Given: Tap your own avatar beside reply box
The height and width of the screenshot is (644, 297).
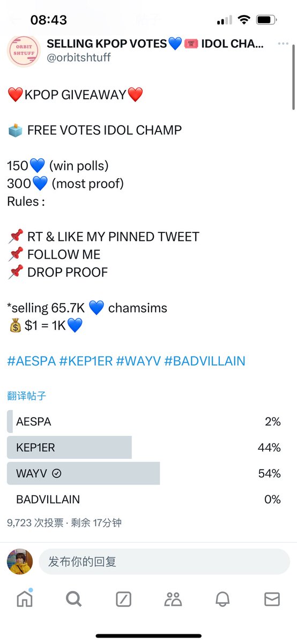Looking at the screenshot, I should click(20, 562).
